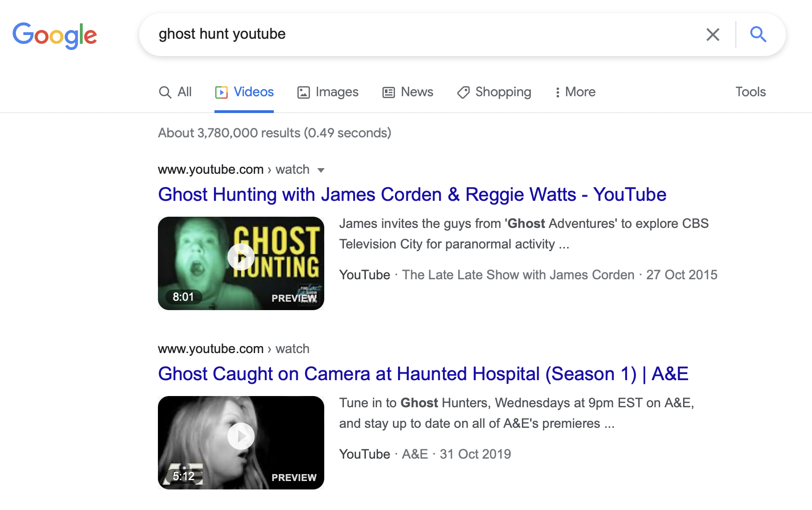812x510 pixels.
Task: Play the Ghost Hunting video thumbnail
Action: (x=241, y=257)
